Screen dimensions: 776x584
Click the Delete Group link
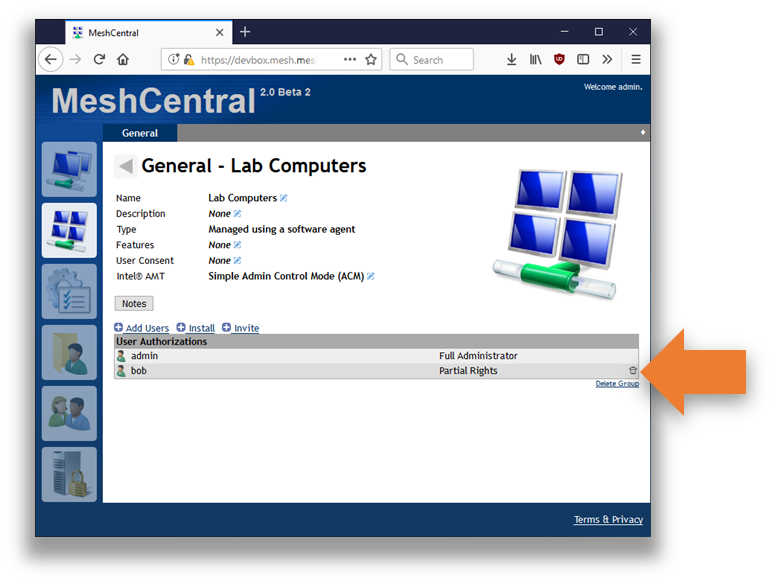[617, 384]
